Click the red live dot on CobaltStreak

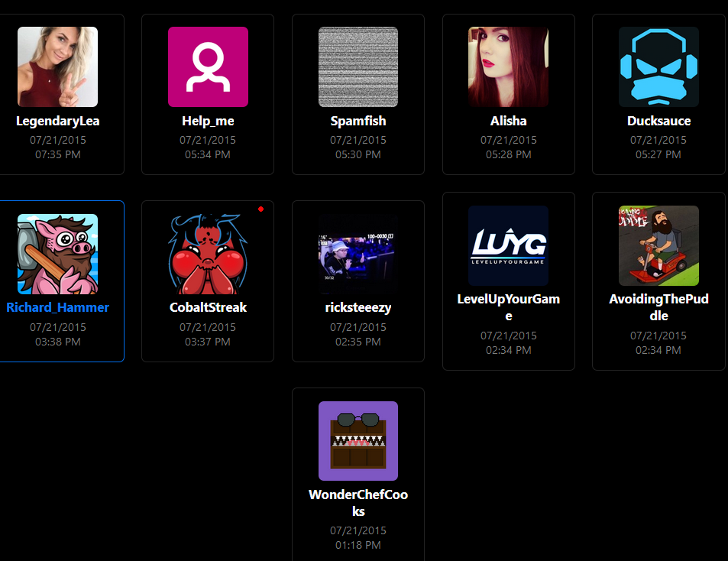(x=261, y=209)
